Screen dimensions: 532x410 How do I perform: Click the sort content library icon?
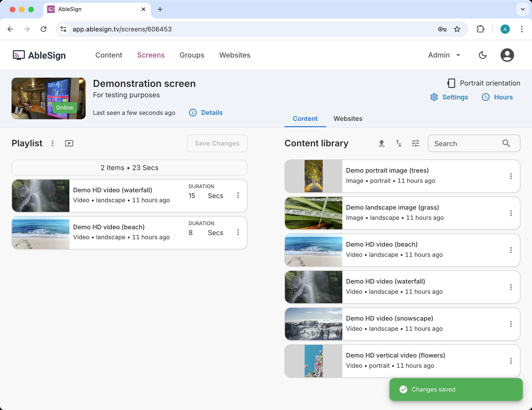pyautogui.click(x=399, y=143)
